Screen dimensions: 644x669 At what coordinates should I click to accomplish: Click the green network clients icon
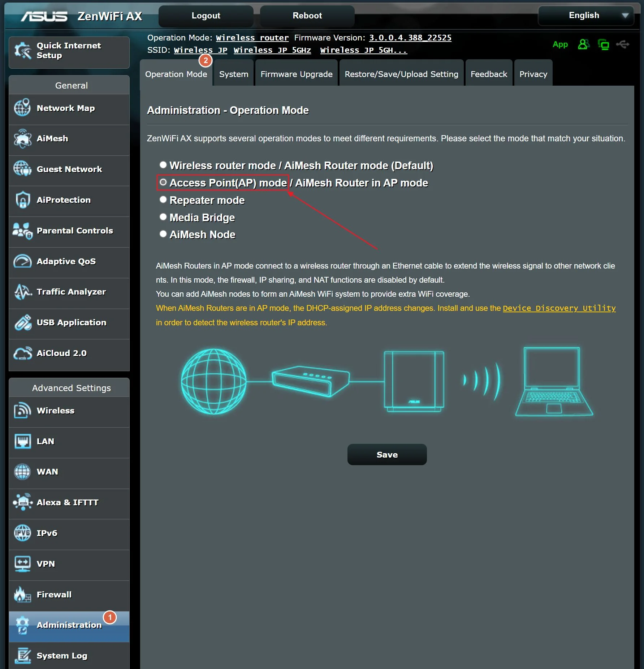[x=603, y=44]
